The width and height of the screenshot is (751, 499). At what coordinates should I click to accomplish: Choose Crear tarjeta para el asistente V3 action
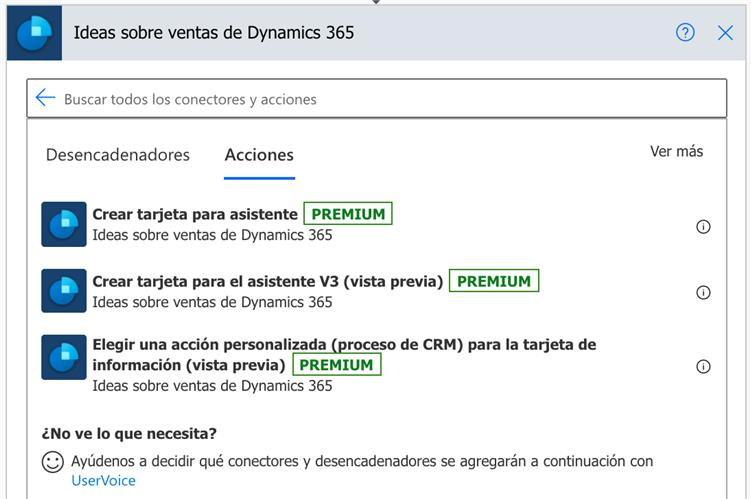pyautogui.click(x=268, y=281)
